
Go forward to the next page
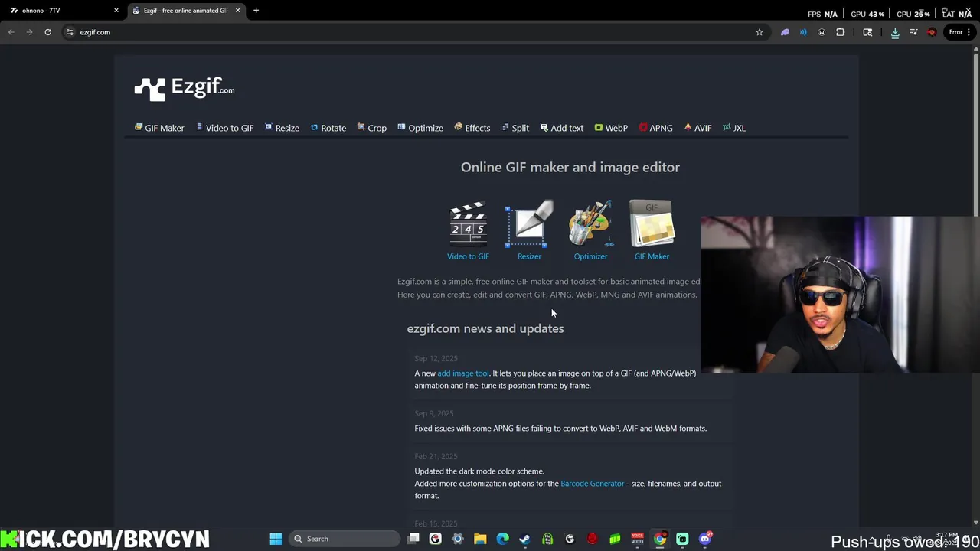pyautogui.click(x=29, y=32)
